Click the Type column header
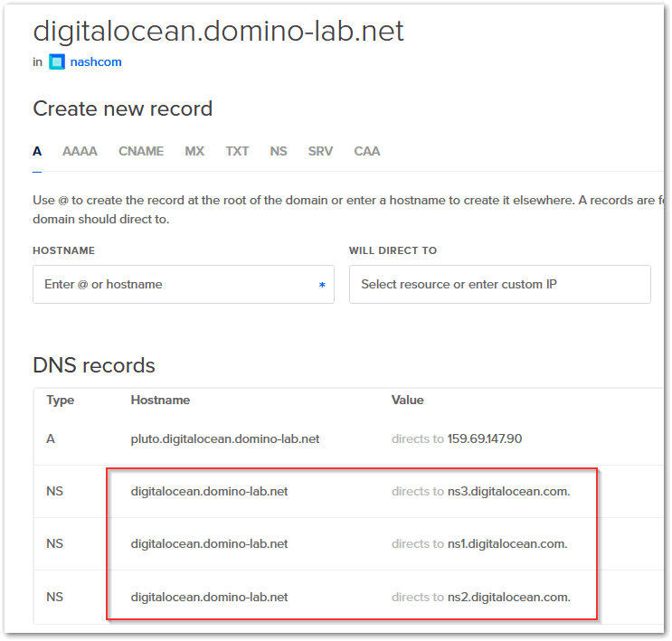This screenshot has width=672, height=641. click(61, 401)
